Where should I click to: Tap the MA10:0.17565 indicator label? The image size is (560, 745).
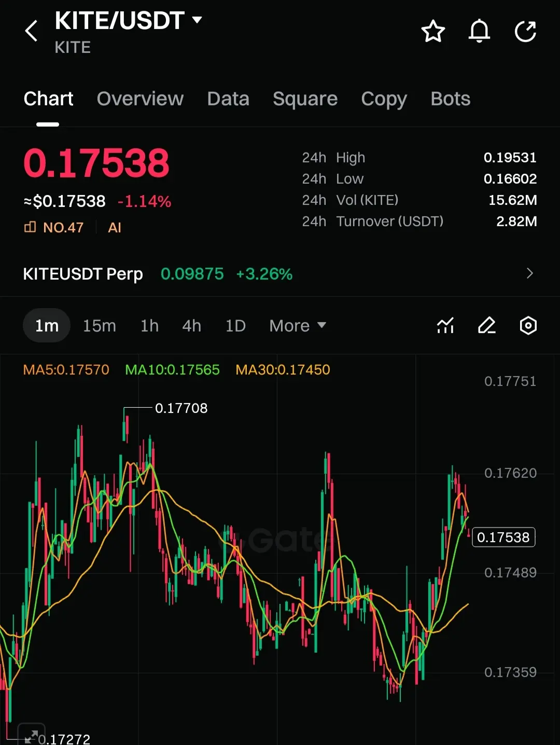(x=173, y=369)
